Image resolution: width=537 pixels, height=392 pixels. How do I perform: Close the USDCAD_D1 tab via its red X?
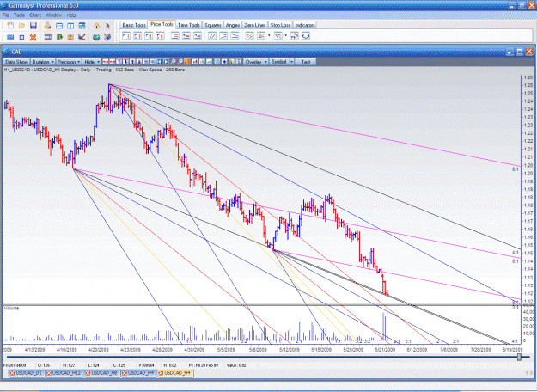pyautogui.click(x=13, y=373)
